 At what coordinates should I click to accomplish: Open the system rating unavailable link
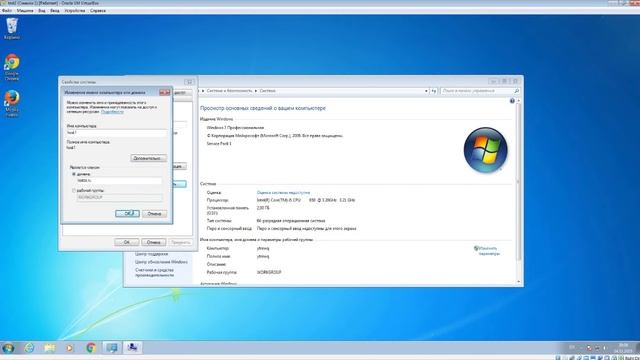[283, 192]
